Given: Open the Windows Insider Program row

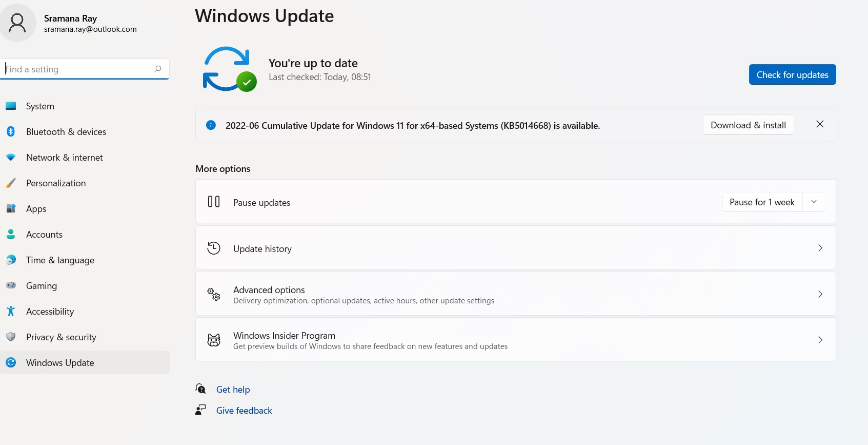Looking at the screenshot, I should (515, 339).
